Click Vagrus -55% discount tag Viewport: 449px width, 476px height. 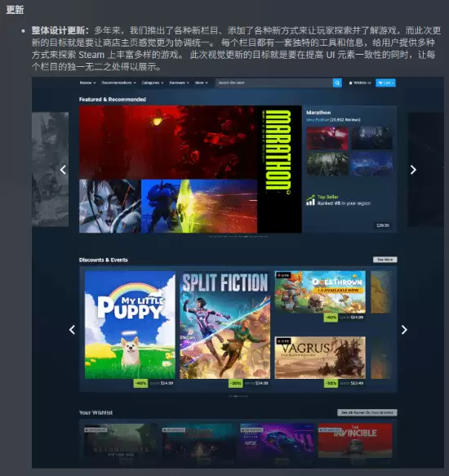click(331, 383)
